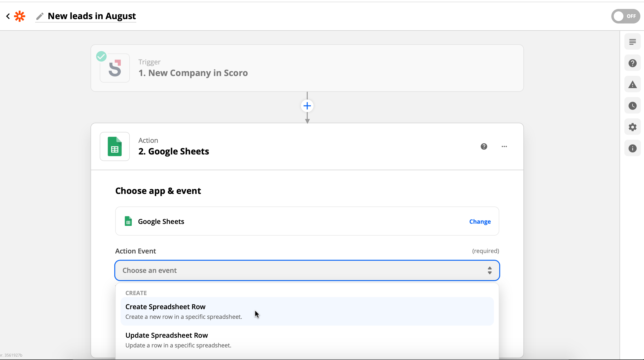
Task: Open help for the Google Sheets action
Action: pyautogui.click(x=484, y=146)
